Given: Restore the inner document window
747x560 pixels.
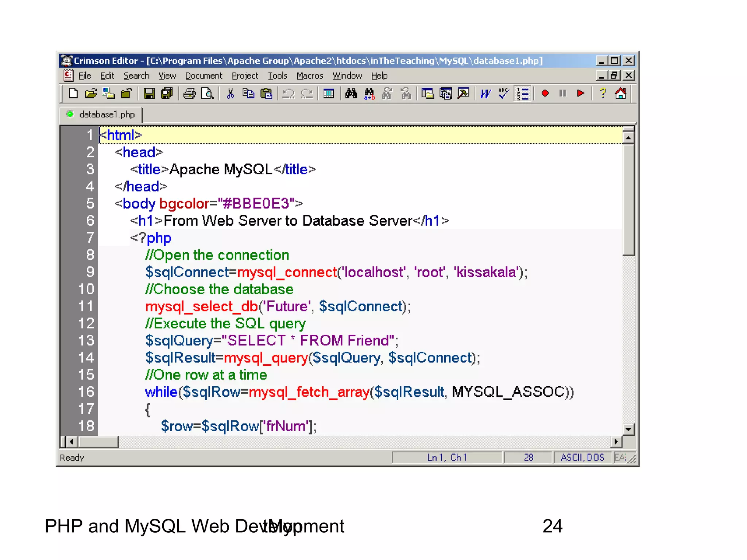Looking at the screenshot, I should 614,75.
